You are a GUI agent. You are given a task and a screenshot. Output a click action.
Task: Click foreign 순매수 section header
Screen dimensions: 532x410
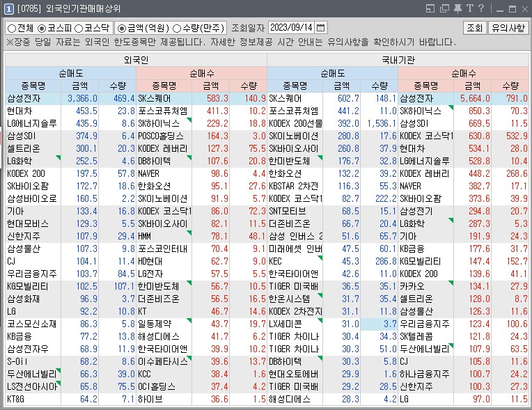(201, 73)
